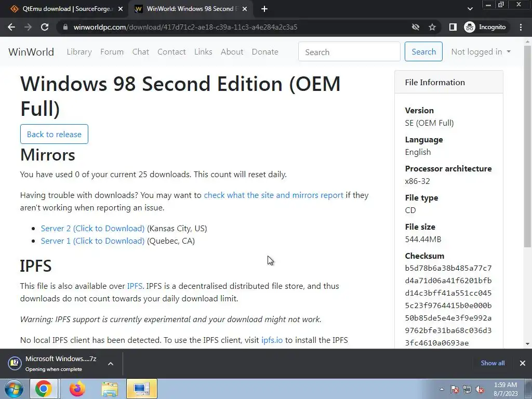The width and height of the screenshot is (532, 399).
Task: Close the QtEmu SourceForge tab
Action: tap(121, 9)
